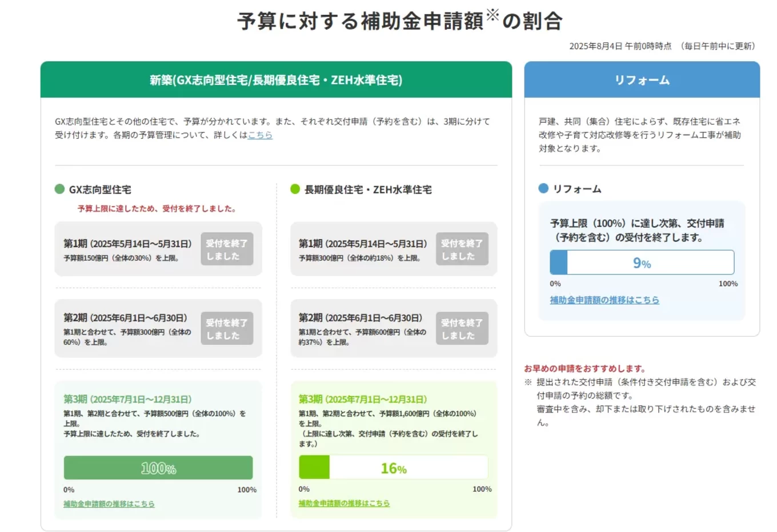Click red notice 予算上限に達したため、受付を終了しました。
This screenshot has height=532, width=777.
(157, 209)
